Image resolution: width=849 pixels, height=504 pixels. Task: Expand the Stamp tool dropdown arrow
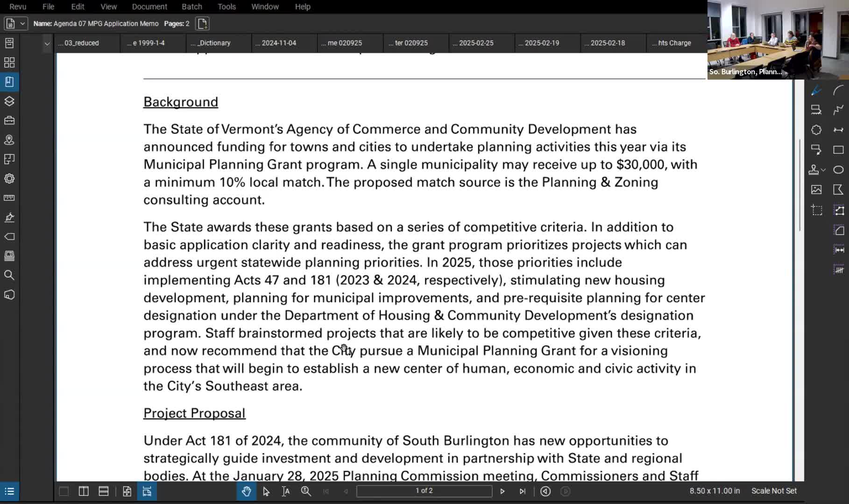(823, 170)
